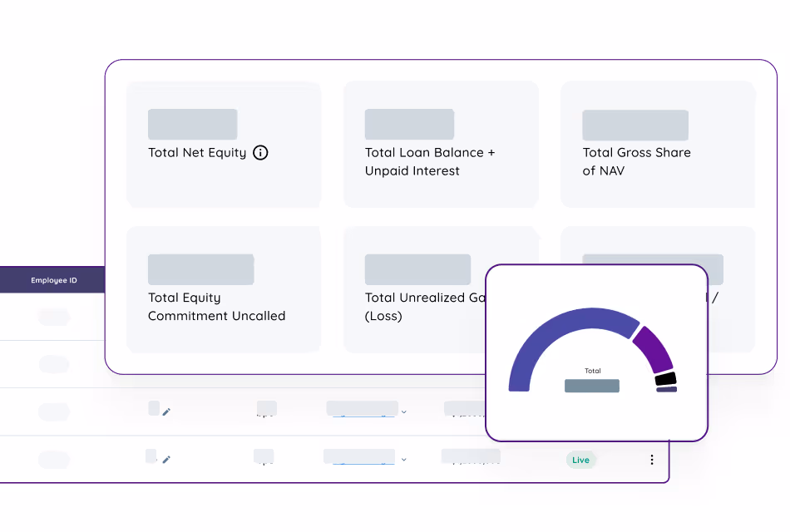The width and height of the screenshot is (790, 532).
Task: Expand the dropdown chevron in the row above Live
Action: coord(403,412)
